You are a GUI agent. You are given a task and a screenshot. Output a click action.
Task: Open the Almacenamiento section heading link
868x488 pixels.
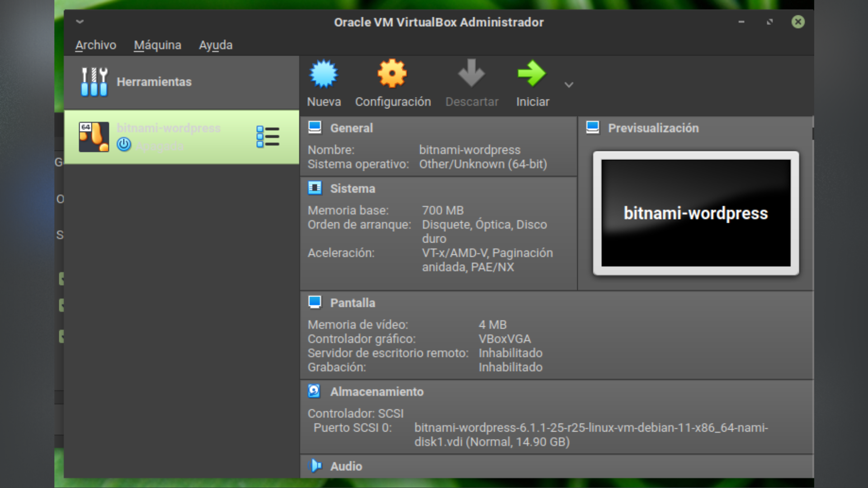pyautogui.click(x=377, y=392)
